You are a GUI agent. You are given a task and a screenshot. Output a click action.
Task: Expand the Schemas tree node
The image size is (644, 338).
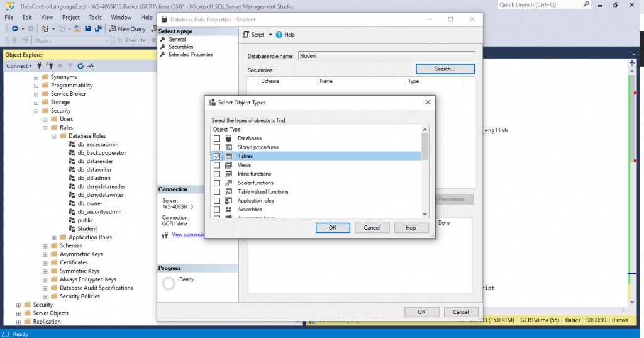[x=45, y=246]
